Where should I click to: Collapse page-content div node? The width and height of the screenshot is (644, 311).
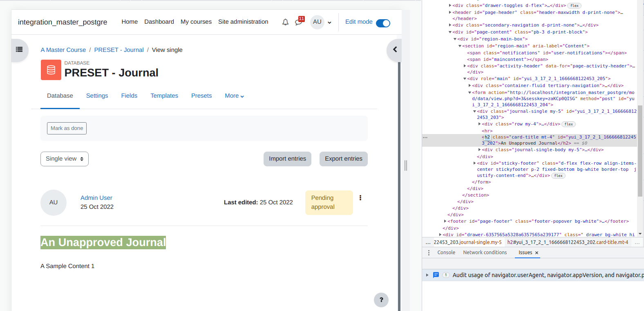[x=450, y=32]
